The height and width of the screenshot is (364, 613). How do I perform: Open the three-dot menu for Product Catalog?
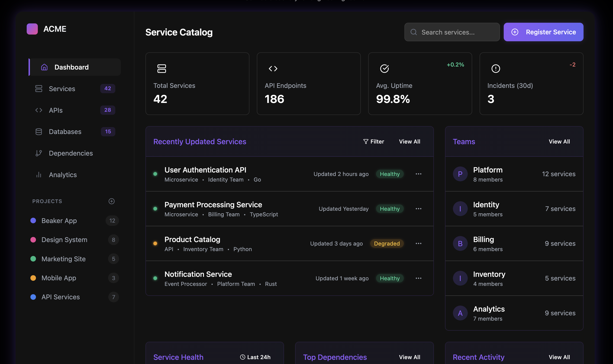click(x=418, y=243)
